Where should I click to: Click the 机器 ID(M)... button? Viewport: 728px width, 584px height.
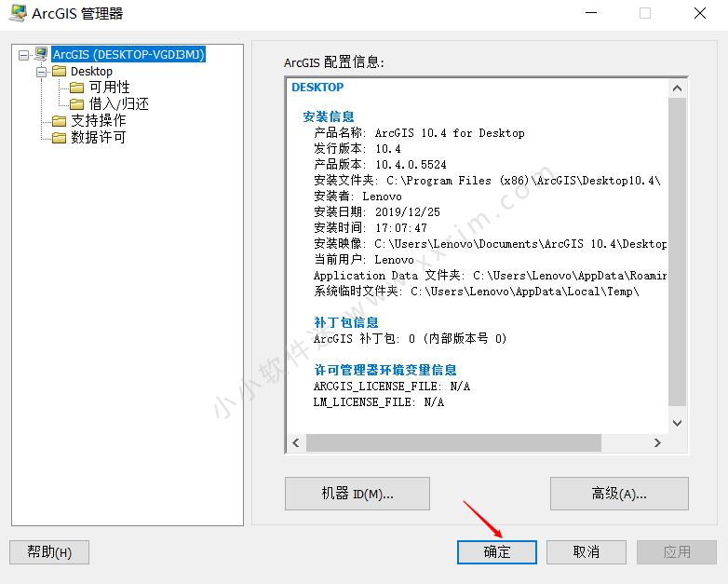[357, 494]
